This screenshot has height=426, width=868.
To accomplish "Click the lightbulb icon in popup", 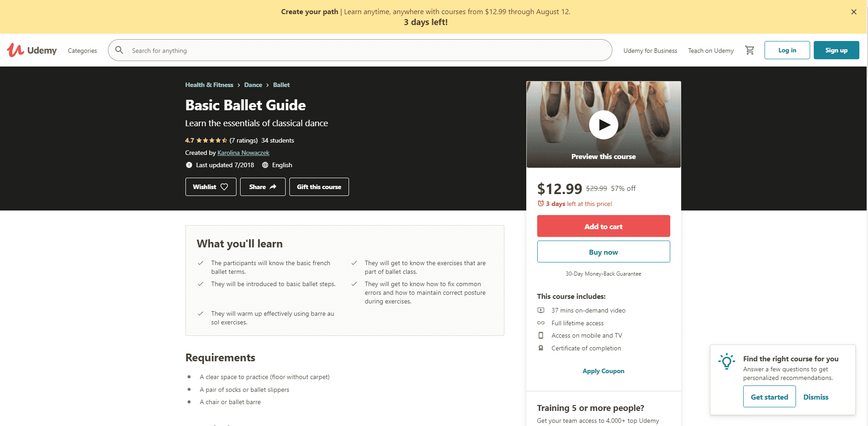I will [727, 361].
